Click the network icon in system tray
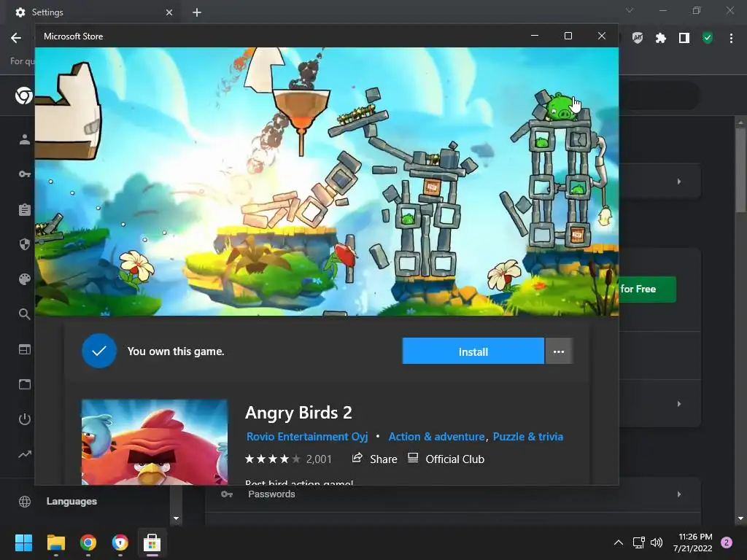The height and width of the screenshot is (560, 747). [x=638, y=542]
